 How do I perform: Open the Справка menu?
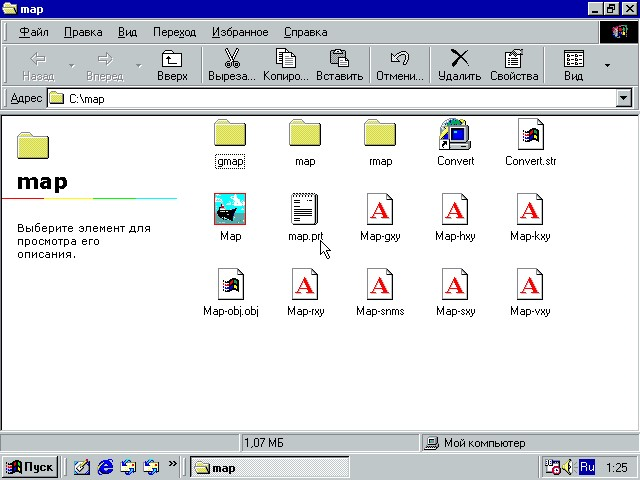pyautogui.click(x=305, y=32)
